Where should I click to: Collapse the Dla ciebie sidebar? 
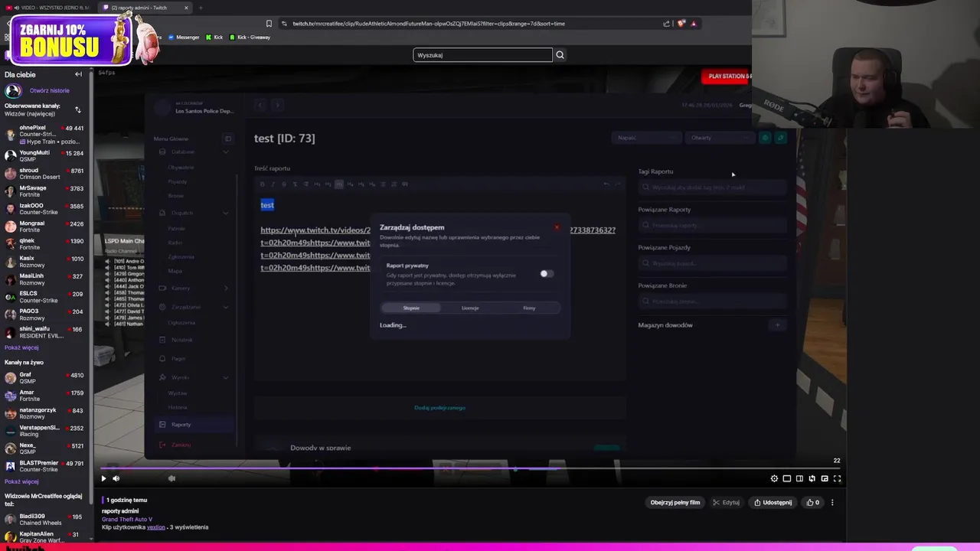(78, 74)
